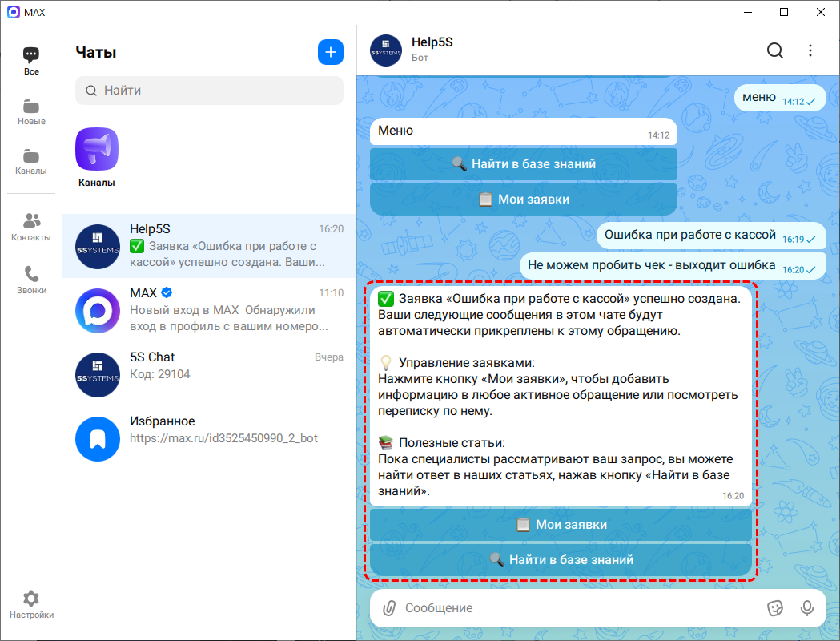Open the "Избранное" saved messages chat
This screenshot has height=641, width=840.
[x=210, y=438]
